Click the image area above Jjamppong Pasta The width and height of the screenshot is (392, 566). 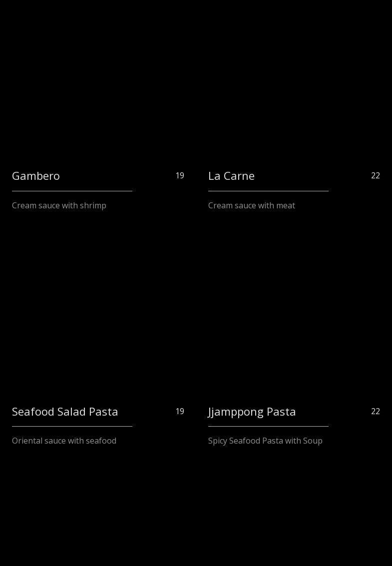[x=294, y=315]
